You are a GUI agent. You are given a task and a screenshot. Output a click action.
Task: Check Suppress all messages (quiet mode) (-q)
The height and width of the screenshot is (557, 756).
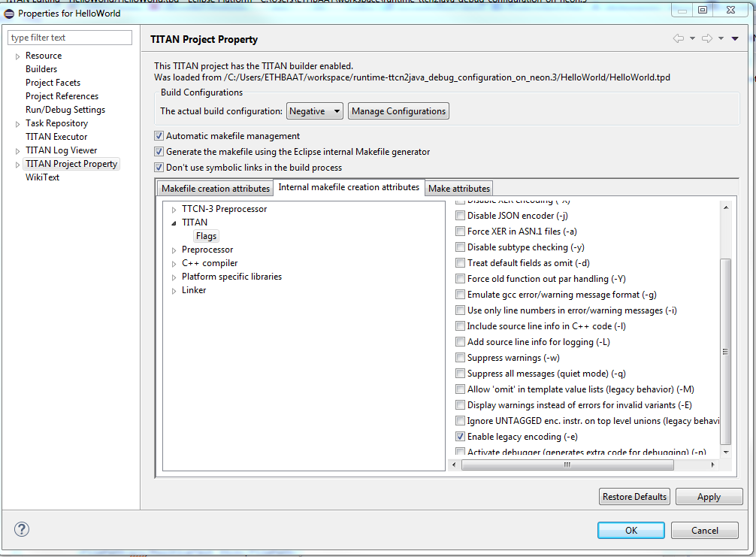(461, 374)
